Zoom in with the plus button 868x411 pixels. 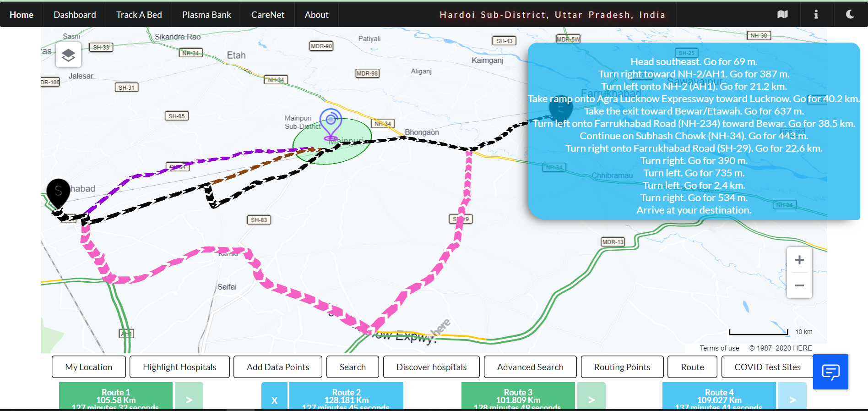click(799, 260)
